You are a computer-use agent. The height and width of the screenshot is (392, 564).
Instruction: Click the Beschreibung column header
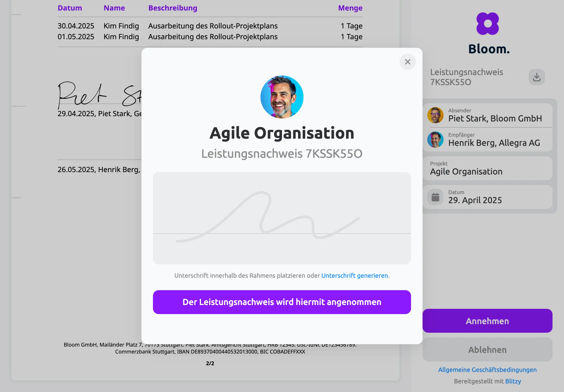point(173,8)
